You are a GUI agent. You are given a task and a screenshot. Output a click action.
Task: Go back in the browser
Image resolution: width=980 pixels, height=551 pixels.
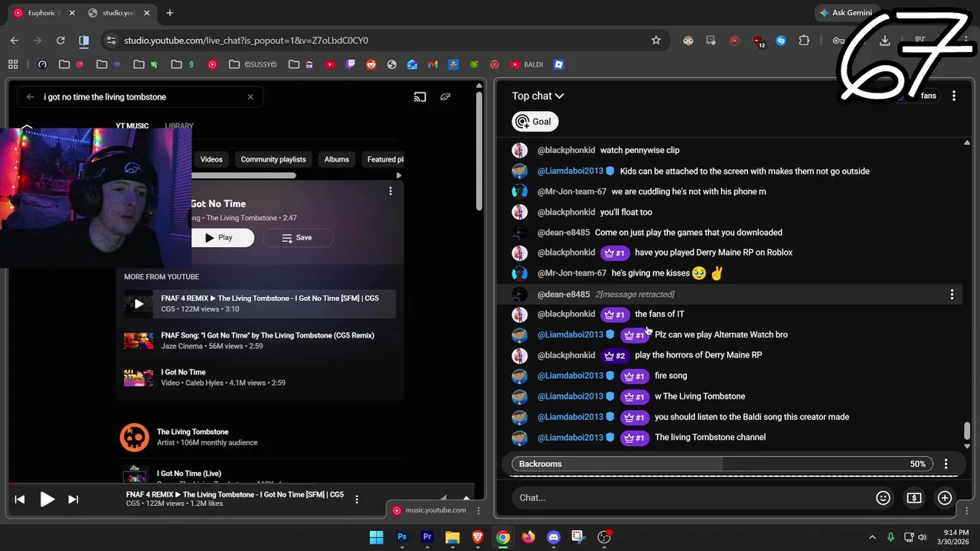pyautogui.click(x=15, y=41)
